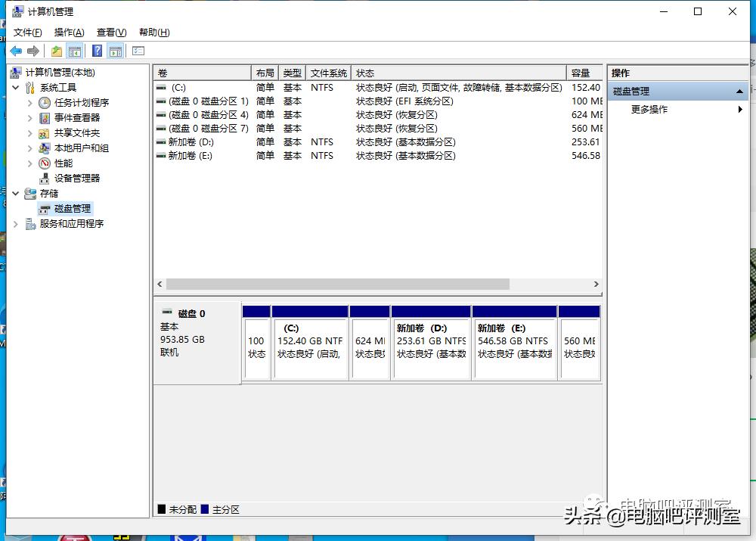Expand the 性能 node
The height and width of the screenshot is (541, 756).
pos(30,163)
